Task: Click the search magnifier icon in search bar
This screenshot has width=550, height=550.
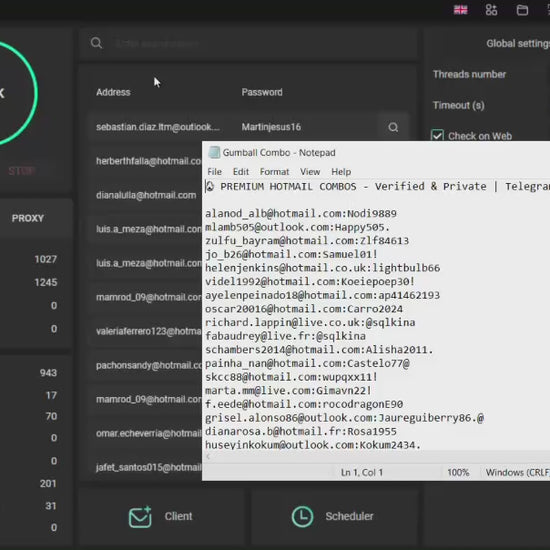Action: click(x=96, y=43)
